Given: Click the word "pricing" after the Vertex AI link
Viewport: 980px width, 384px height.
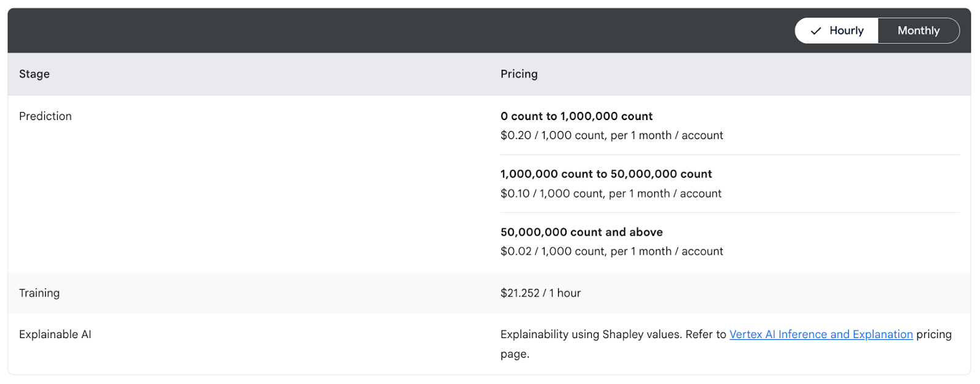Looking at the screenshot, I should coord(933,334).
